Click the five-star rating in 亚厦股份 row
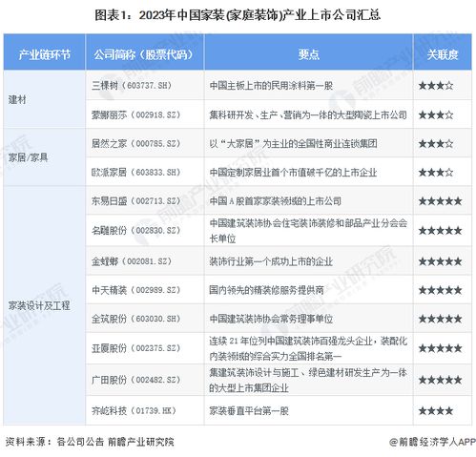This screenshot has width=476, height=457. pyautogui.click(x=440, y=348)
